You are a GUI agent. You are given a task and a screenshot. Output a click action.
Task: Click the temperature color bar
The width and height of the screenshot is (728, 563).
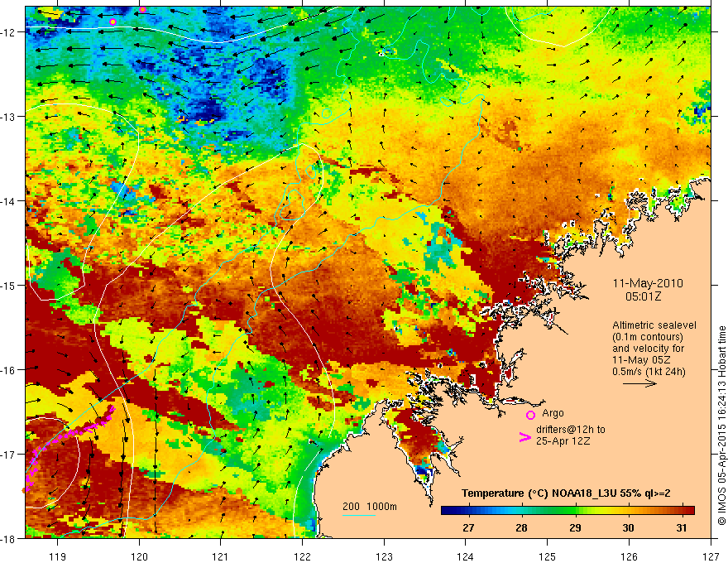click(568, 510)
